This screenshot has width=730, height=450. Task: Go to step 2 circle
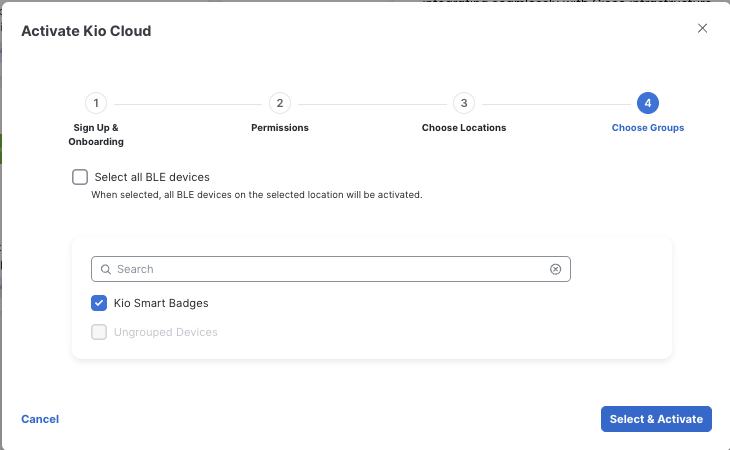(279, 103)
